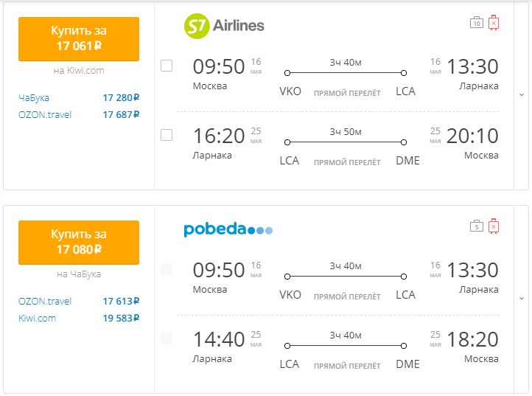Tick disabled checkbox for Pobeda 14:40 flight

click(167, 338)
